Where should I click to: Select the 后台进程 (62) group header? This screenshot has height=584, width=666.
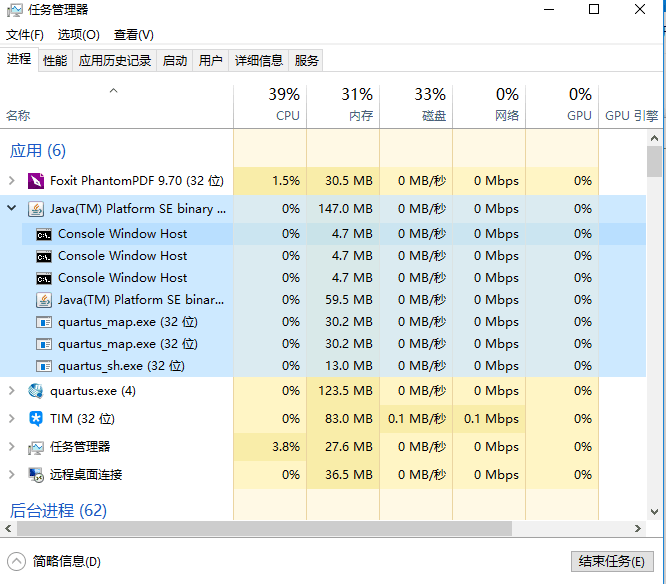point(58,511)
